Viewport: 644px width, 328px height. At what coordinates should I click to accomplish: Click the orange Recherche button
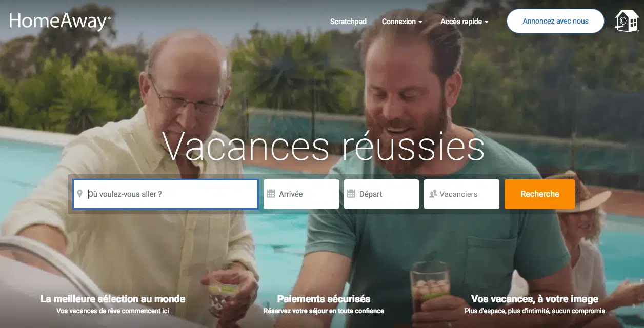(539, 194)
